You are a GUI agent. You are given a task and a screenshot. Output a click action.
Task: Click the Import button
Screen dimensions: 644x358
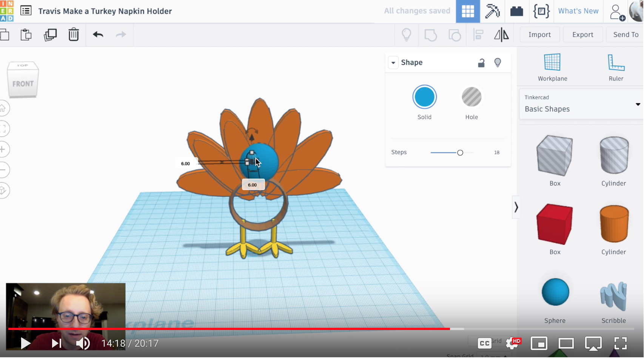click(539, 34)
